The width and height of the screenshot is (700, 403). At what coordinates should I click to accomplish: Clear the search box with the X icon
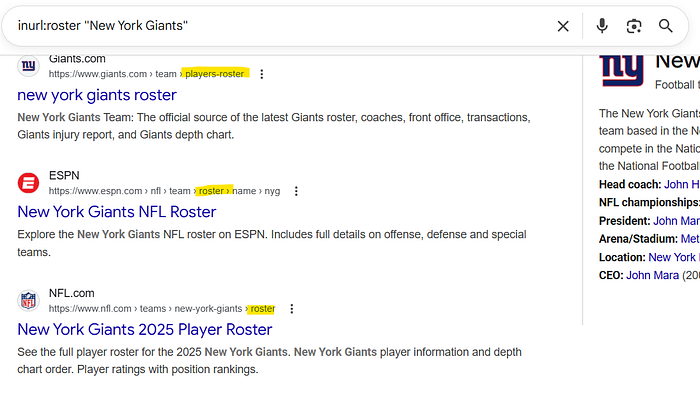click(563, 26)
